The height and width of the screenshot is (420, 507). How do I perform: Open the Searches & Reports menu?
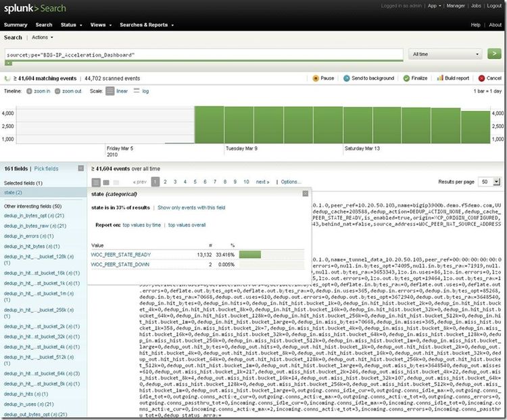point(145,25)
